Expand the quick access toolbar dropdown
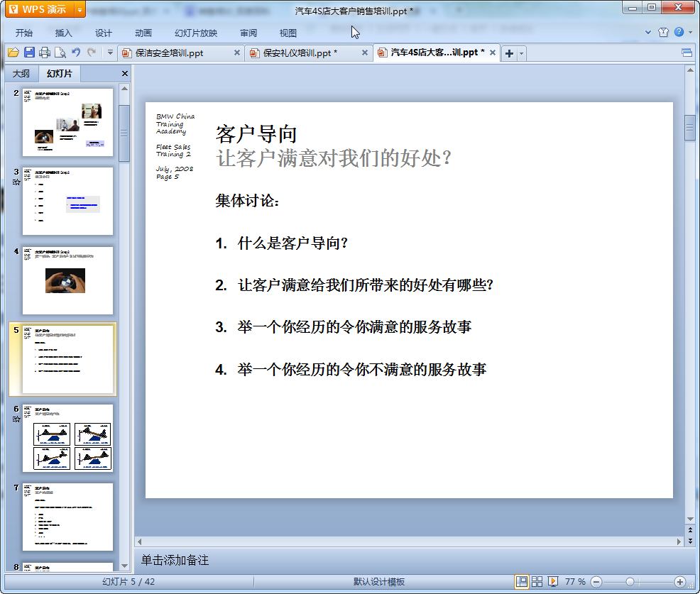 tap(110, 53)
